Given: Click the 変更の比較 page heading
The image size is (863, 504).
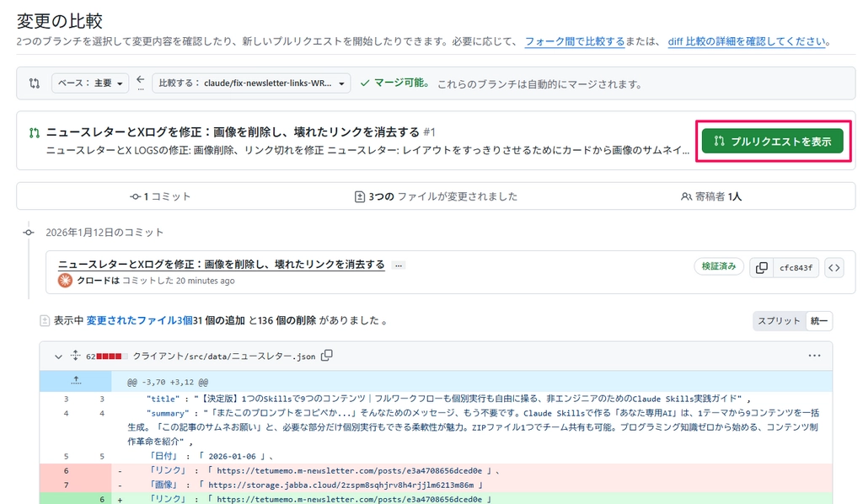Looking at the screenshot, I should pos(60,21).
